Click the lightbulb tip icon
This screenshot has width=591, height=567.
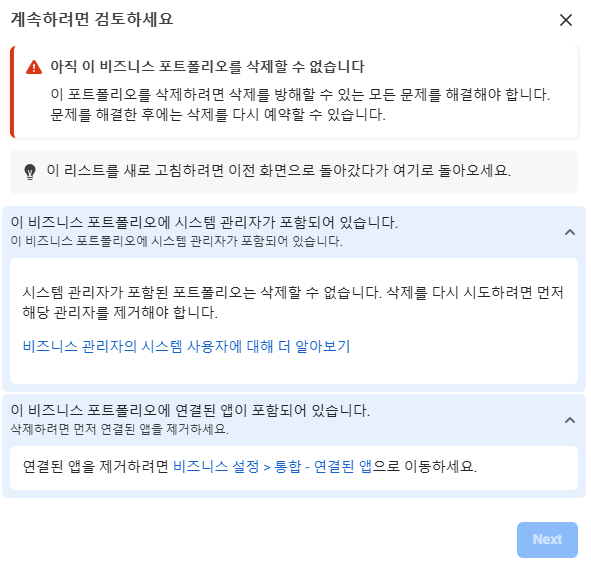point(30,172)
